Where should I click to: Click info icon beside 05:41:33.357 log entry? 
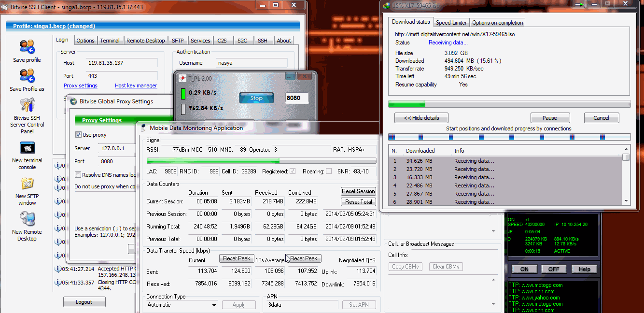click(58, 283)
